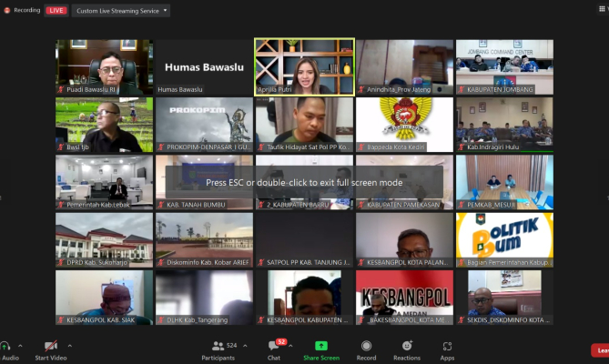Viewport: 609px width, 364px height.
Task: Open the Reactions menu
Action: 407,347
